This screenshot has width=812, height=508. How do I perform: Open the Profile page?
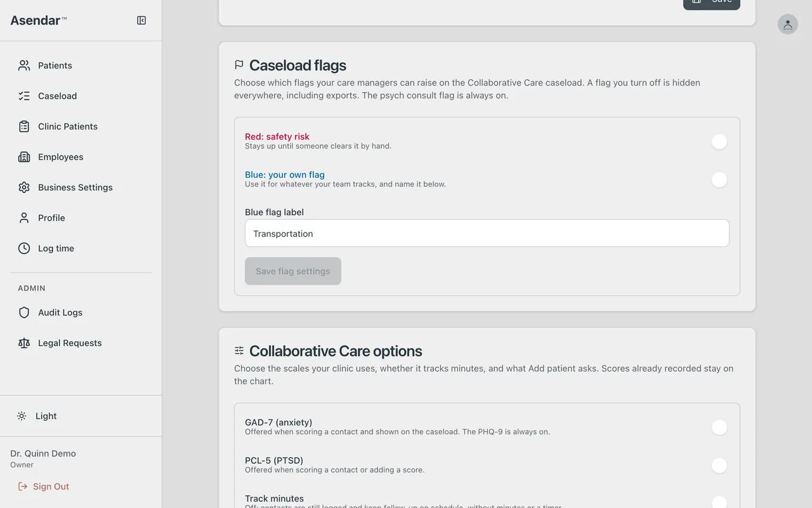point(81,218)
